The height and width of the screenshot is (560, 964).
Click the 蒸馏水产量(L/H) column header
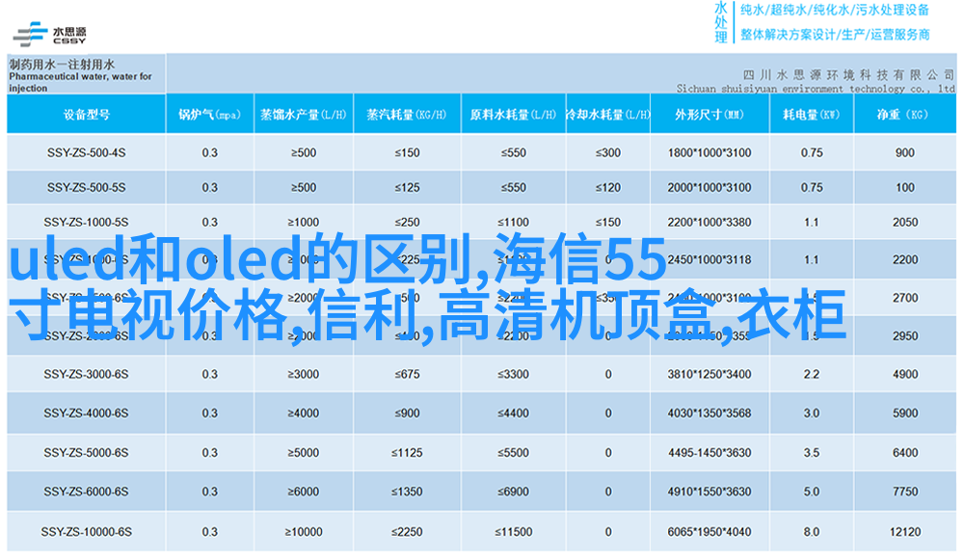pos(303,115)
